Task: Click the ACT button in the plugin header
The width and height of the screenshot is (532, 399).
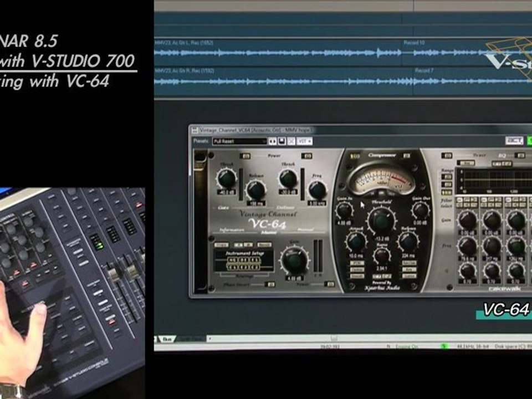Action: (514, 140)
